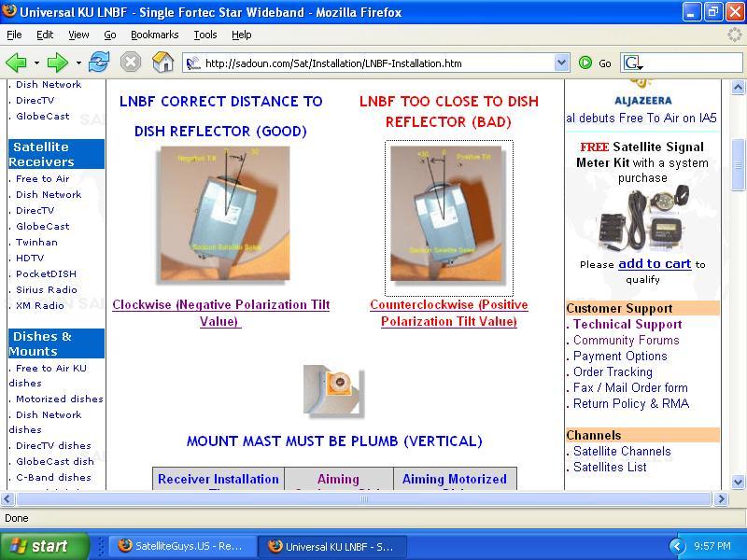
Task: Switch to the SatelliteGuys.US taskbar window
Action: tap(182, 546)
